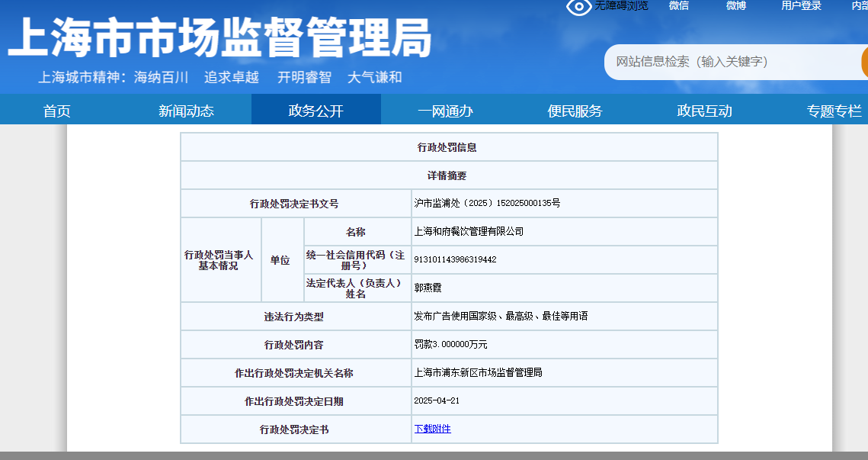Click the company name 上海和府餐饮管理有限公司
Viewport: 868px width, 460px height.
469,231
